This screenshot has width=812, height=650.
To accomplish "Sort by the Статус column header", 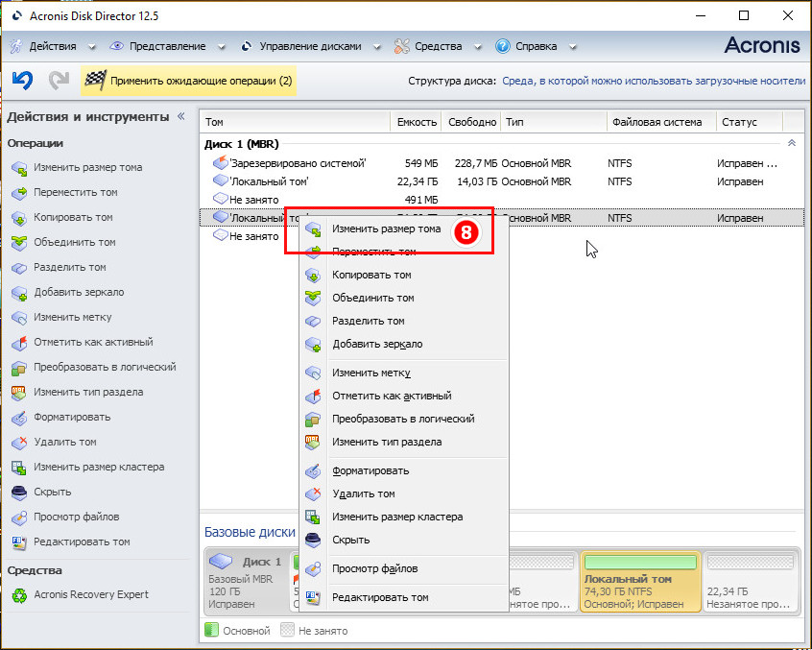I will point(750,122).
